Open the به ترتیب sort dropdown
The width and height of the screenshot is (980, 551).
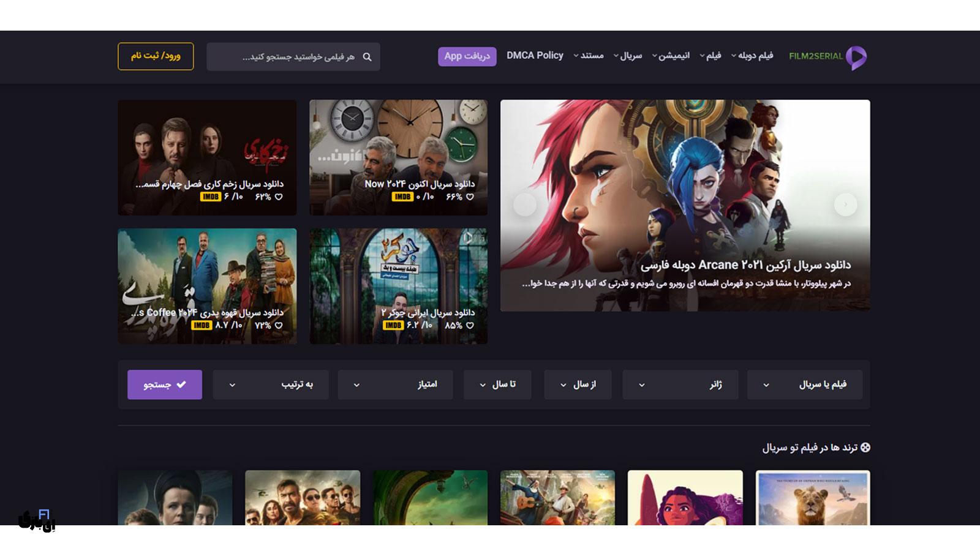tap(271, 384)
